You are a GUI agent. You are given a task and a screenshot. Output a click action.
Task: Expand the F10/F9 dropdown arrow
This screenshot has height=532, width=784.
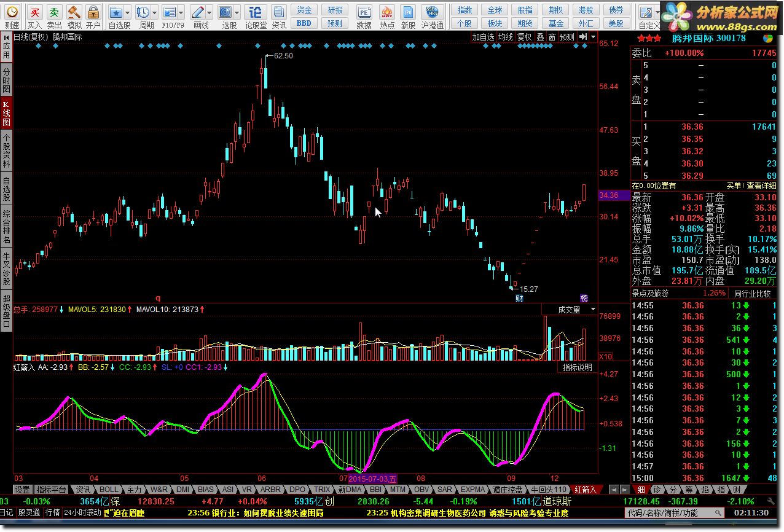point(181,12)
